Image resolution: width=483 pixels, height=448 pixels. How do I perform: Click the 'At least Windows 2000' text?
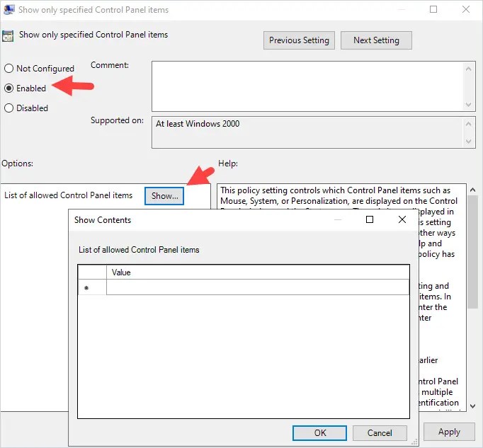pos(198,124)
